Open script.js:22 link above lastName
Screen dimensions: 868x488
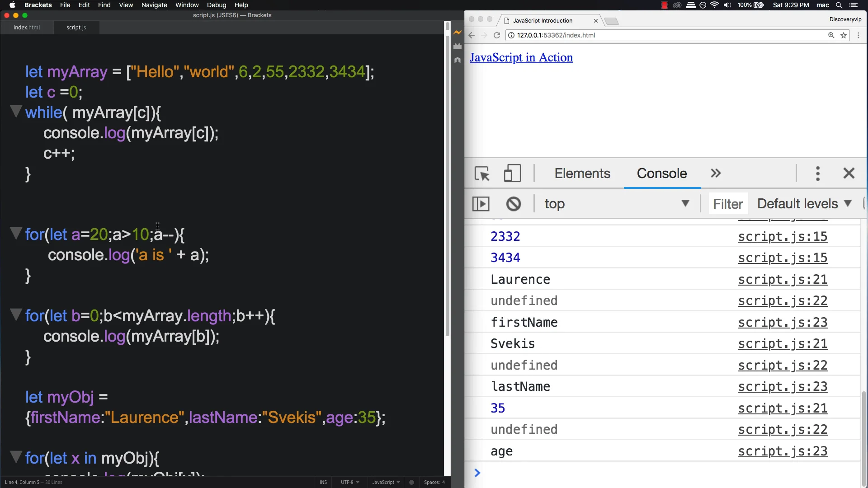783,365
